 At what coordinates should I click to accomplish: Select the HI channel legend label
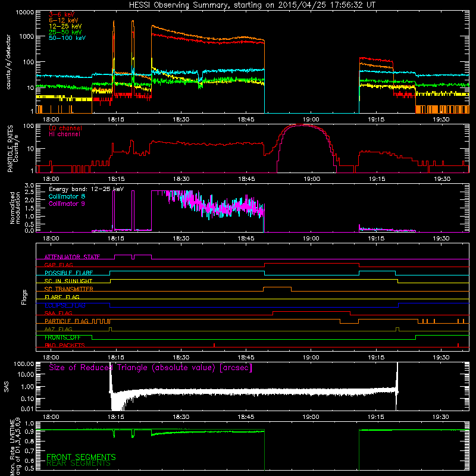tap(64, 134)
